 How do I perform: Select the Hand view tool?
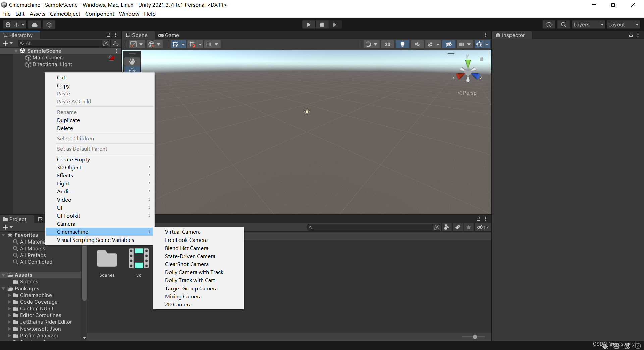click(x=132, y=61)
